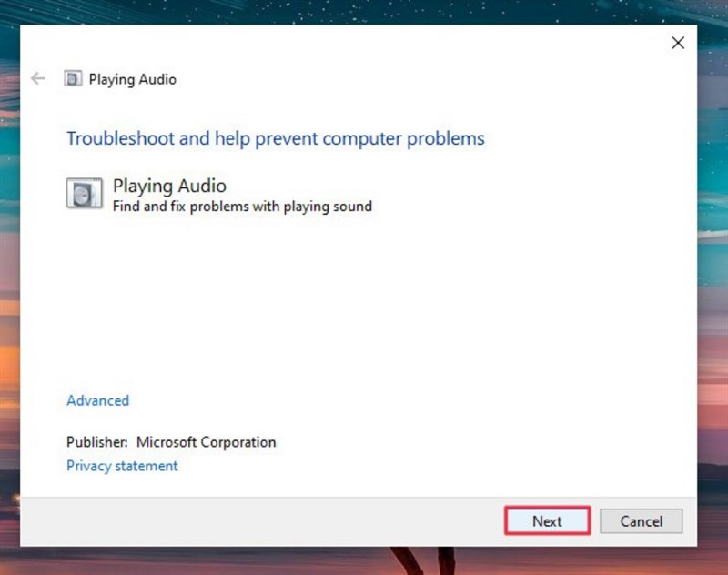The width and height of the screenshot is (728, 575).
Task: Click the Publisher label
Action: (x=97, y=442)
